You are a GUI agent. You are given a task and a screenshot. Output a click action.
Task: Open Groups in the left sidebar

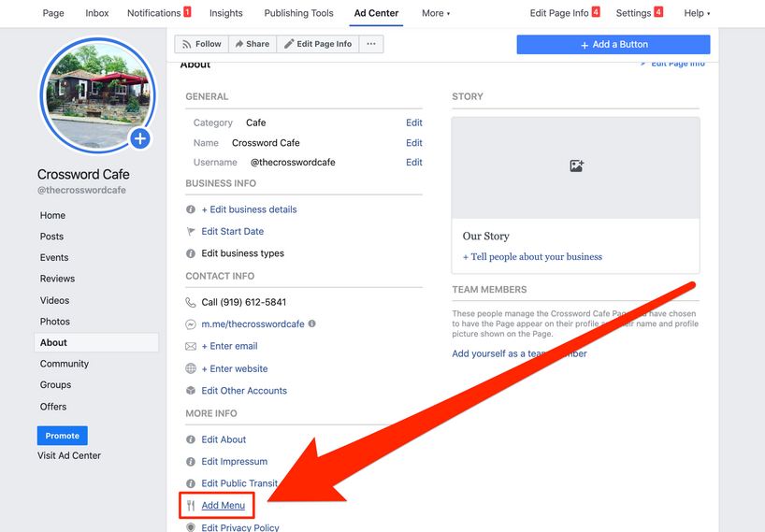tap(55, 384)
